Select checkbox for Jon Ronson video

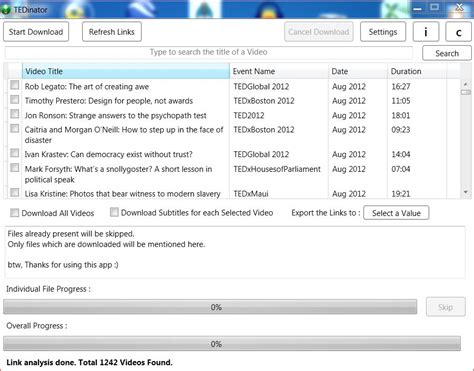(x=14, y=114)
